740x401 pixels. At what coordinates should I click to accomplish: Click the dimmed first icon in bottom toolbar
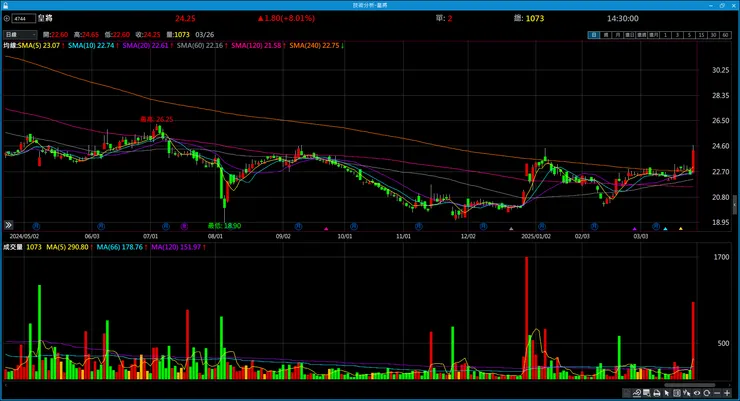click(x=627, y=393)
